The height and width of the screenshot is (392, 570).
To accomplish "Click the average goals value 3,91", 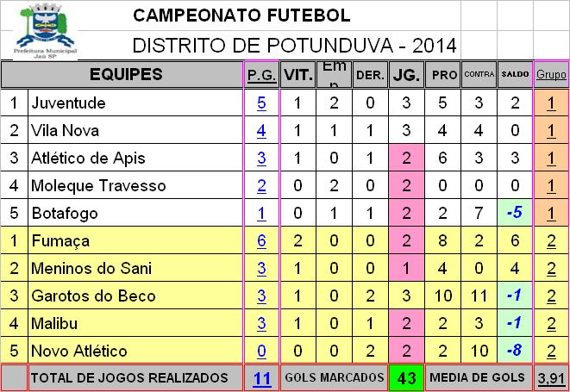I will pos(551,378).
